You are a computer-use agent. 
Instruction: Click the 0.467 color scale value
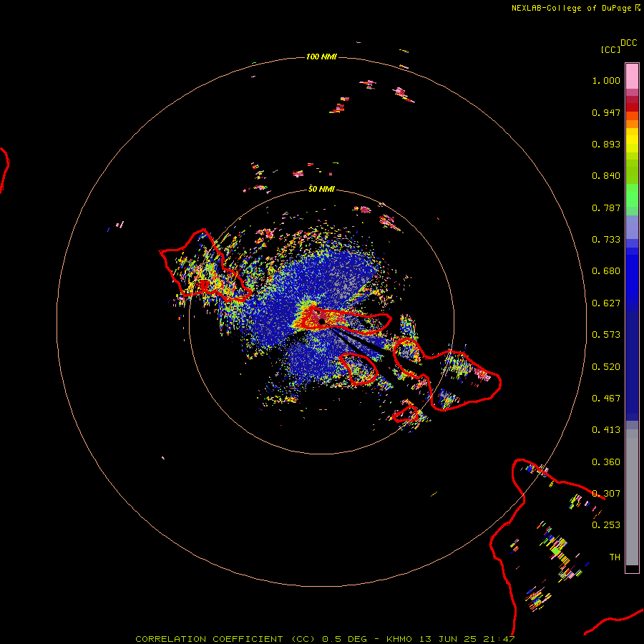[x=606, y=399]
